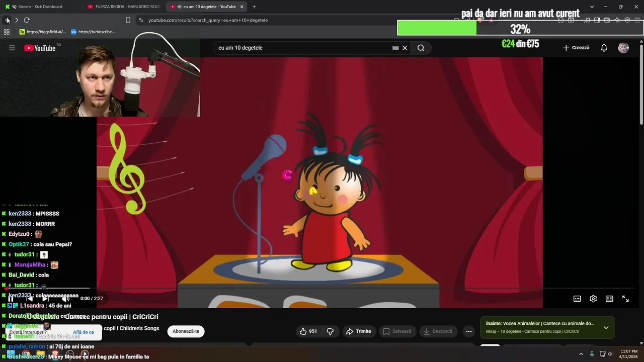644x362 pixels.
Task: Switch to the Stream - Kick Dashboard tab
Action: tap(40, 7)
